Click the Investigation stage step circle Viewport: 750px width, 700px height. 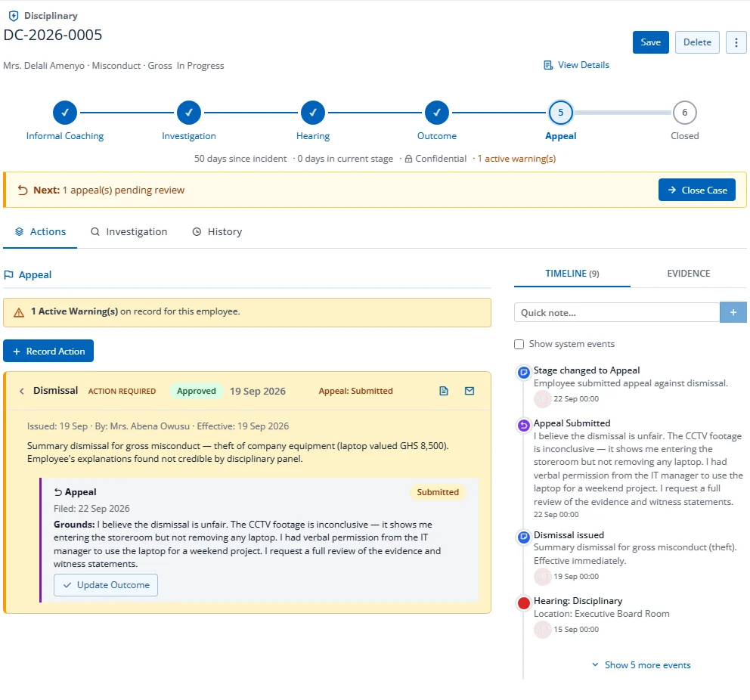tap(189, 113)
